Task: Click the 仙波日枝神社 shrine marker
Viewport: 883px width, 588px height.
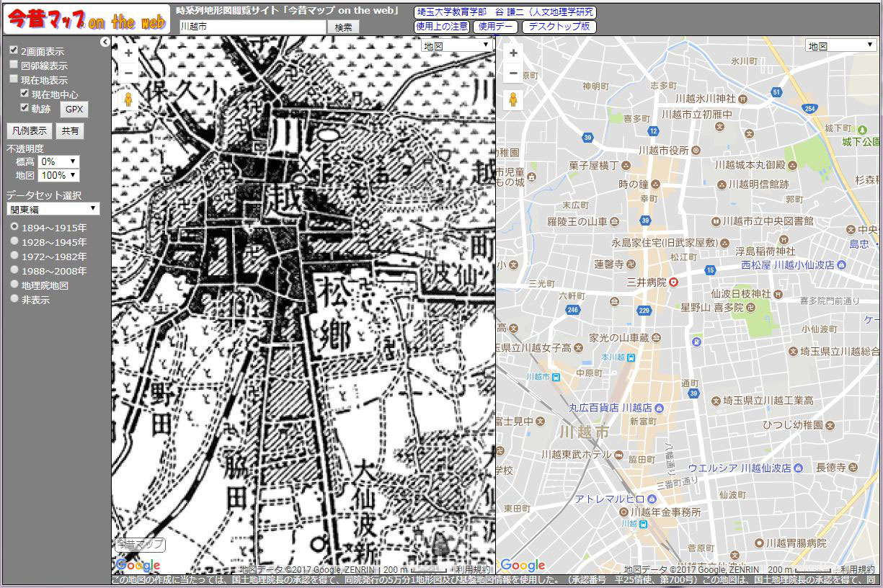Action: click(777, 294)
